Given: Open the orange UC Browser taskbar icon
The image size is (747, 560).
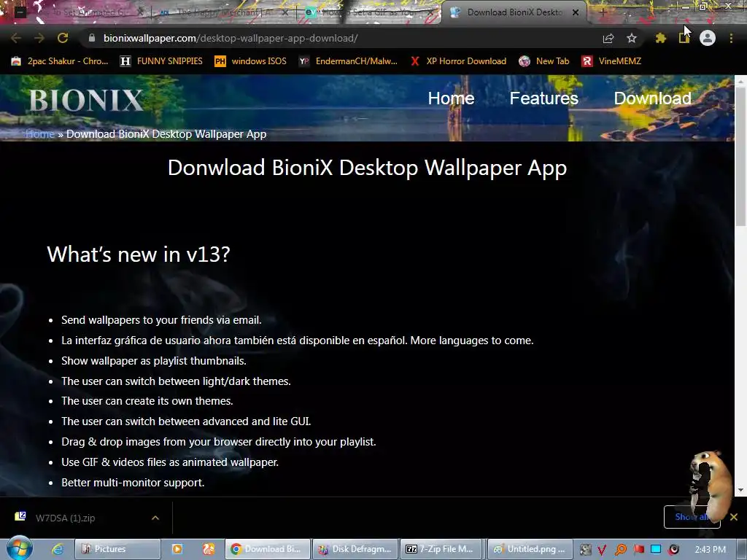Looking at the screenshot, I should 209,549.
